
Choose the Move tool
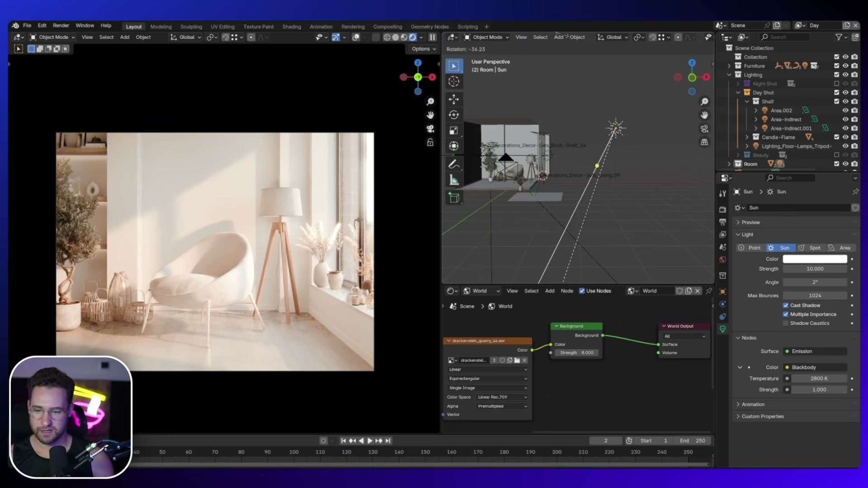coord(454,99)
